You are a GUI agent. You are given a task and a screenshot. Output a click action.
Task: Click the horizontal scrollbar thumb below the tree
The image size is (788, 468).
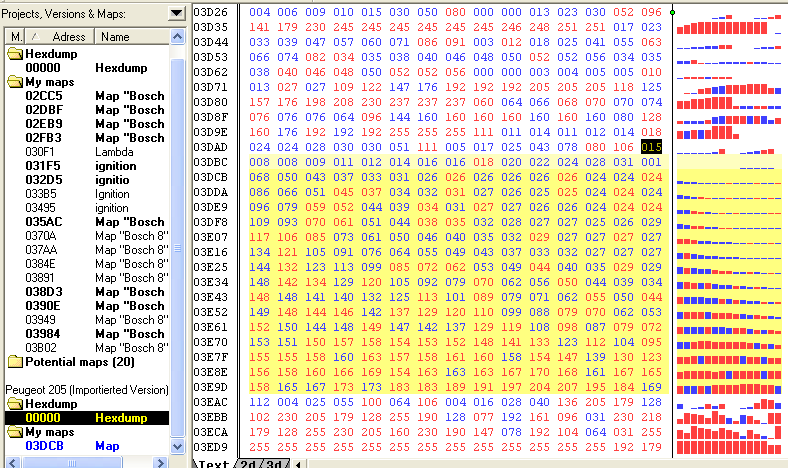[72, 462]
